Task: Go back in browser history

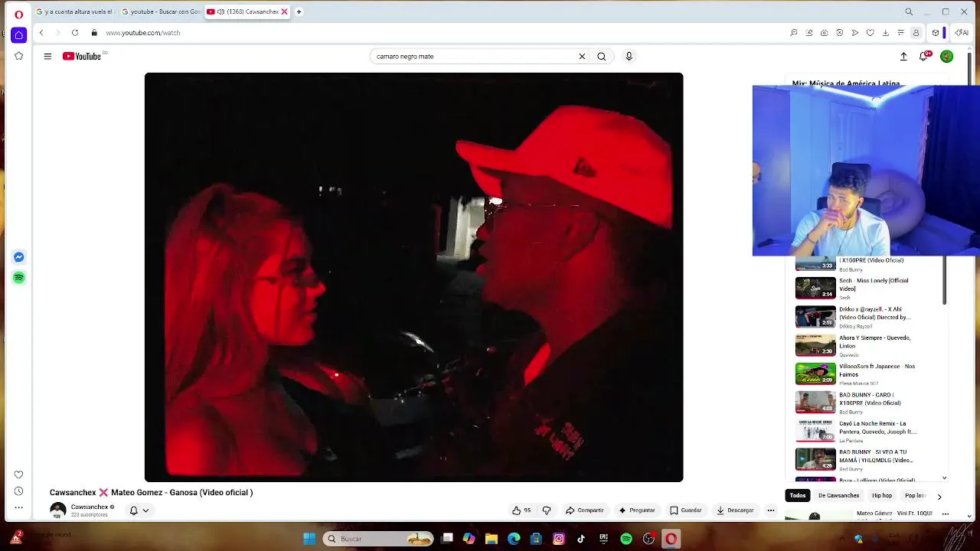Action: click(x=41, y=33)
